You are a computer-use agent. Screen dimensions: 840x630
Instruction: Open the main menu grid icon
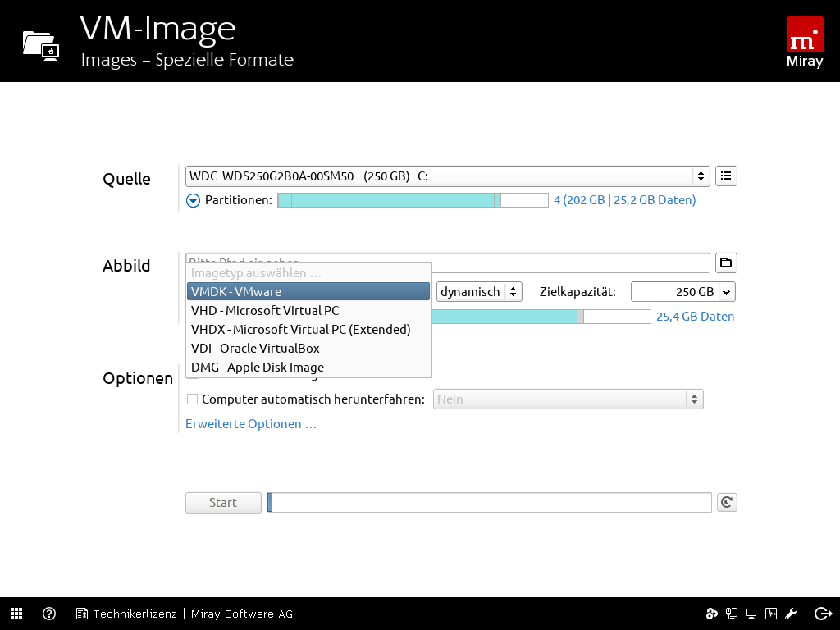[16, 614]
